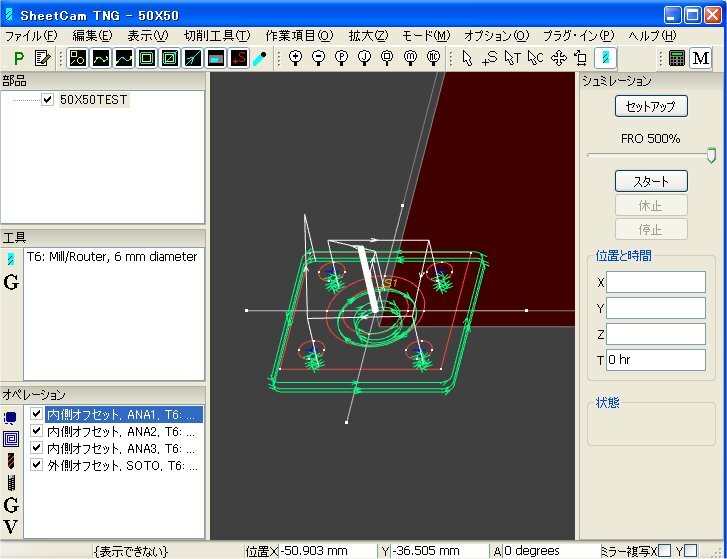
Task: Click the lowercase m magnifier zoom icon
Action: [x=410, y=58]
